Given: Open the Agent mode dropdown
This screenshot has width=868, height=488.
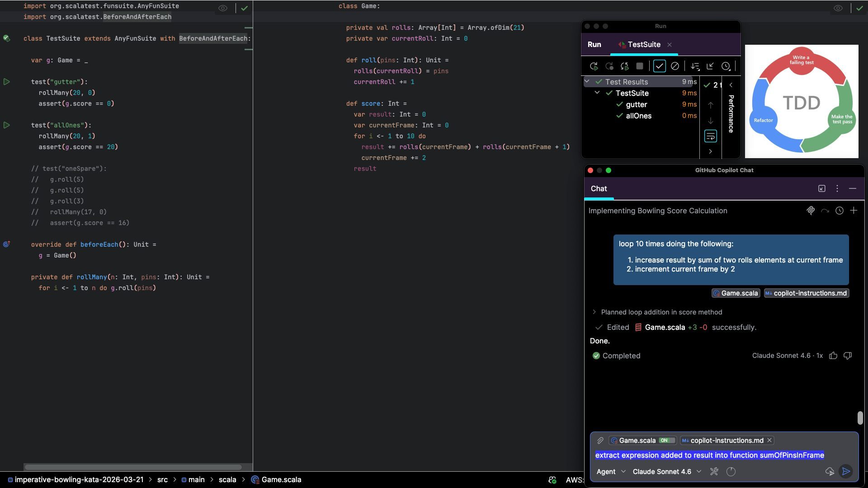Looking at the screenshot, I should click(611, 471).
